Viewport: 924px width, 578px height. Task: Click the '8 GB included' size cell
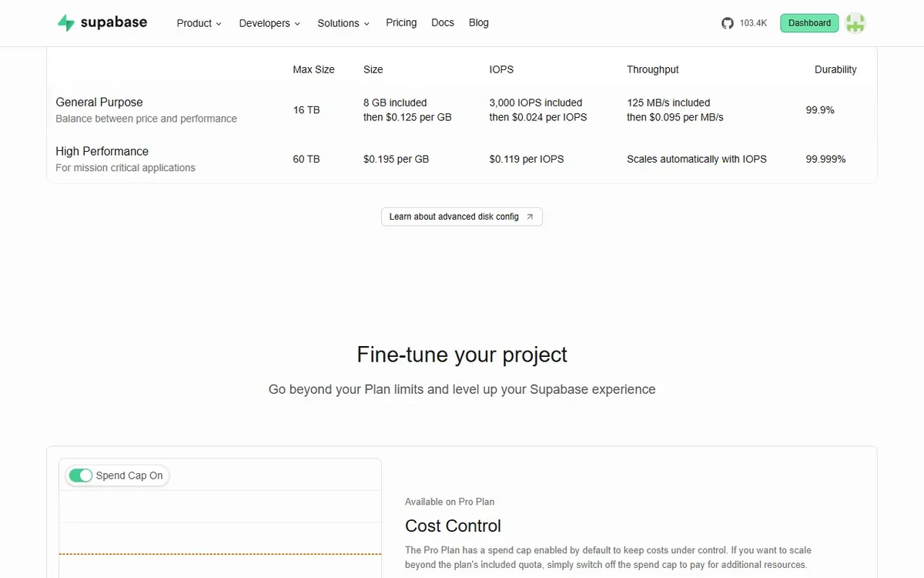[x=395, y=102]
